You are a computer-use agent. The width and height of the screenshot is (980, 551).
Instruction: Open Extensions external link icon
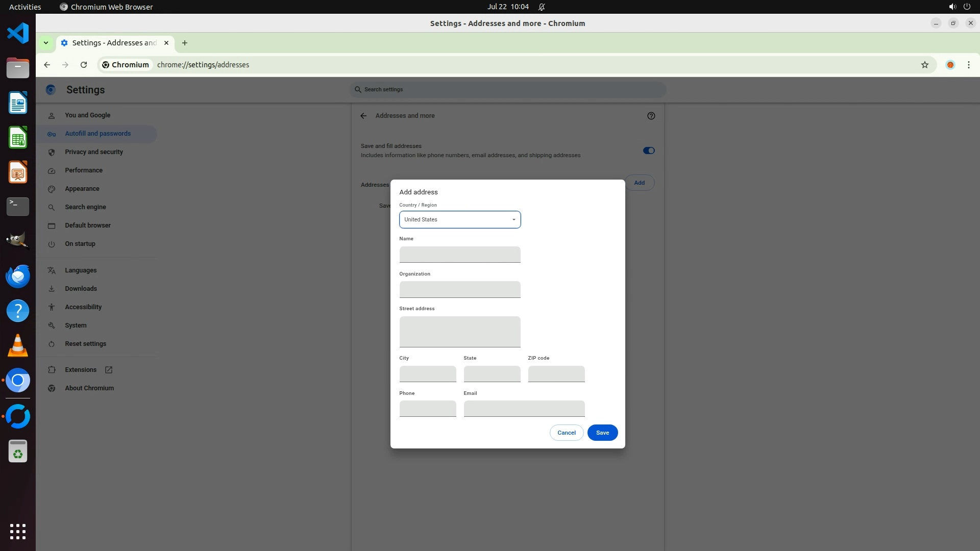(109, 370)
